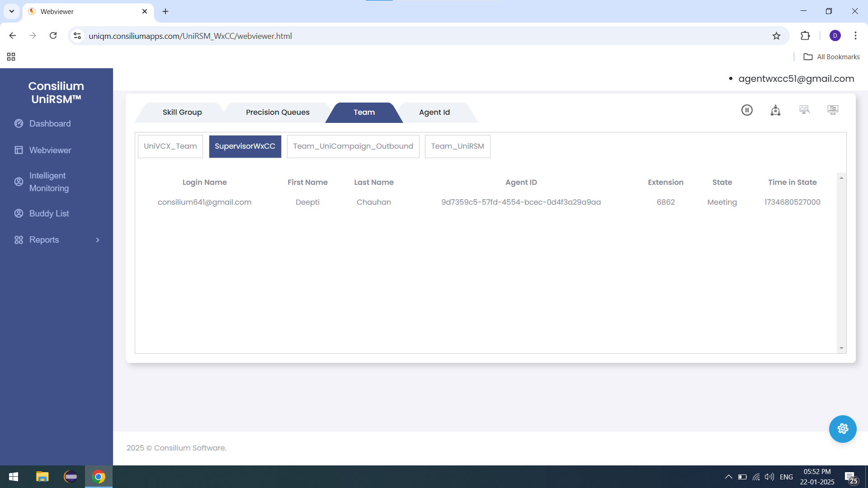
Task: Toggle agent state Meeting status filter
Action: [x=775, y=110]
